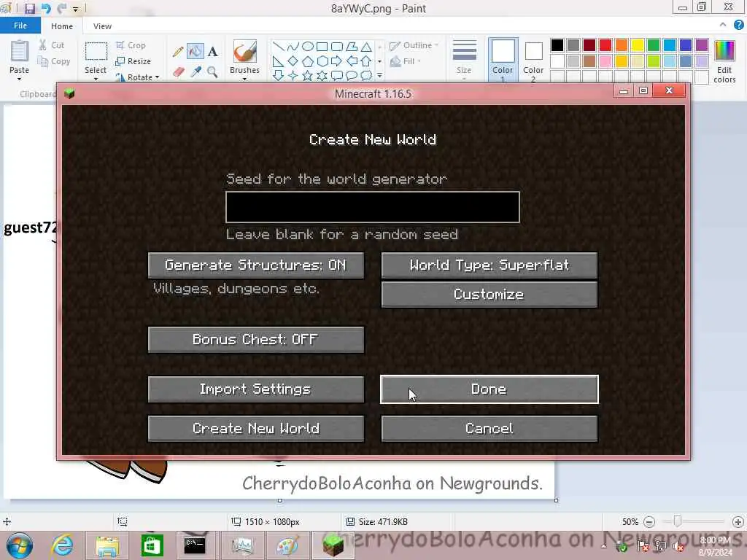Viewport: 747px width, 560px height.
Task: Select the Eraser tool in Paint
Action: pos(178,72)
